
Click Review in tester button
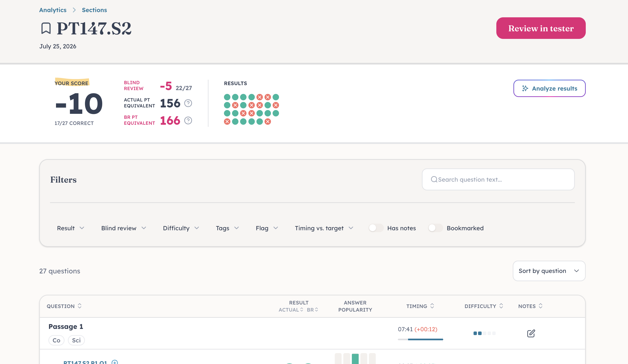pyautogui.click(x=541, y=28)
